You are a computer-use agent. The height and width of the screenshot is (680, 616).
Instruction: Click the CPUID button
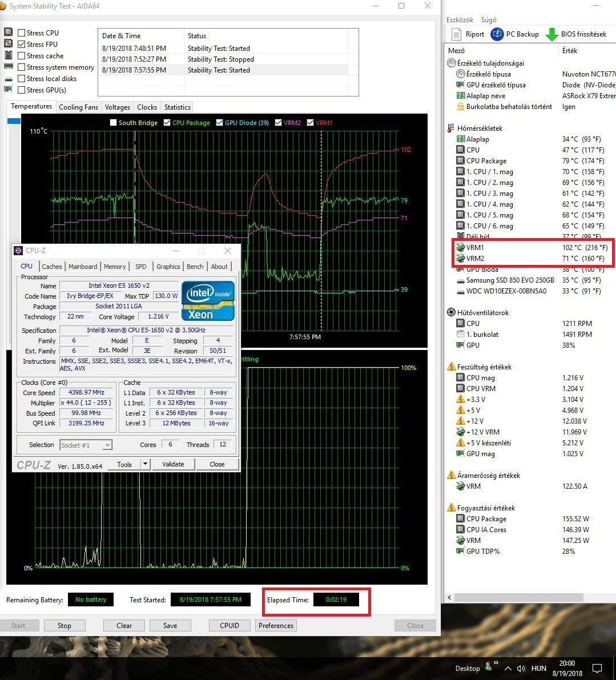tap(230, 625)
